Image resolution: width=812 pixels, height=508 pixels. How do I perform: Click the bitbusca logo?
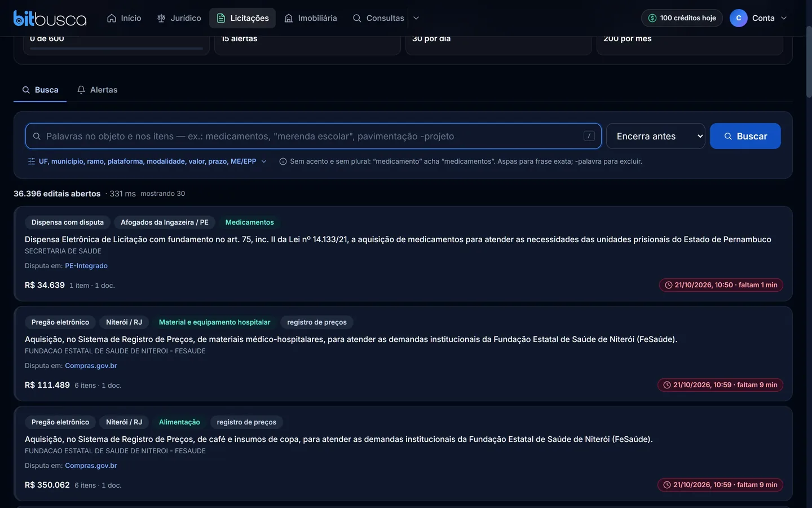(50, 18)
